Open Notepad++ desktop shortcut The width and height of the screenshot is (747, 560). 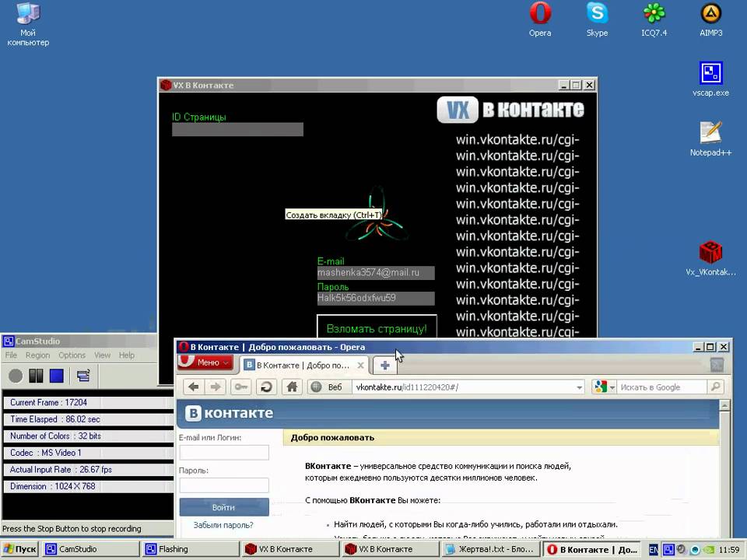point(710,138)
